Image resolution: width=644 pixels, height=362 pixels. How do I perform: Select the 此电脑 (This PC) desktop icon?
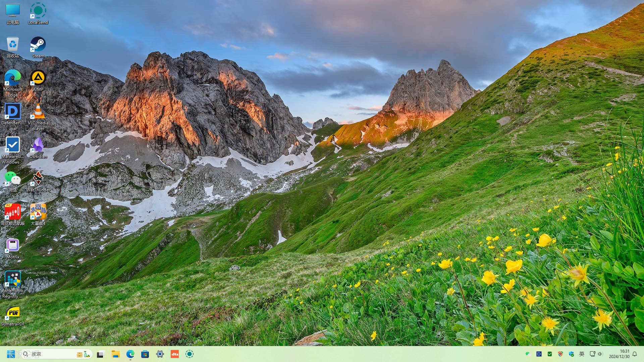point(13,14)
